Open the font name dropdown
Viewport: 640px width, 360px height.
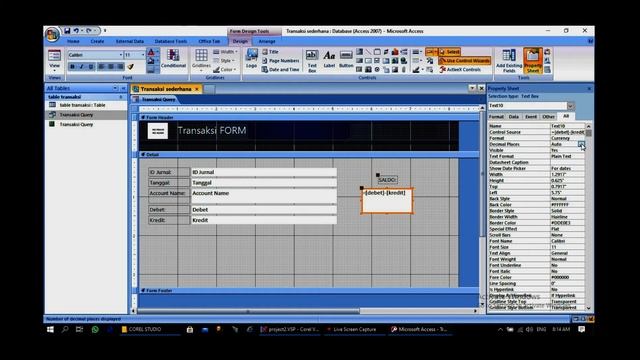coord(121,55)
